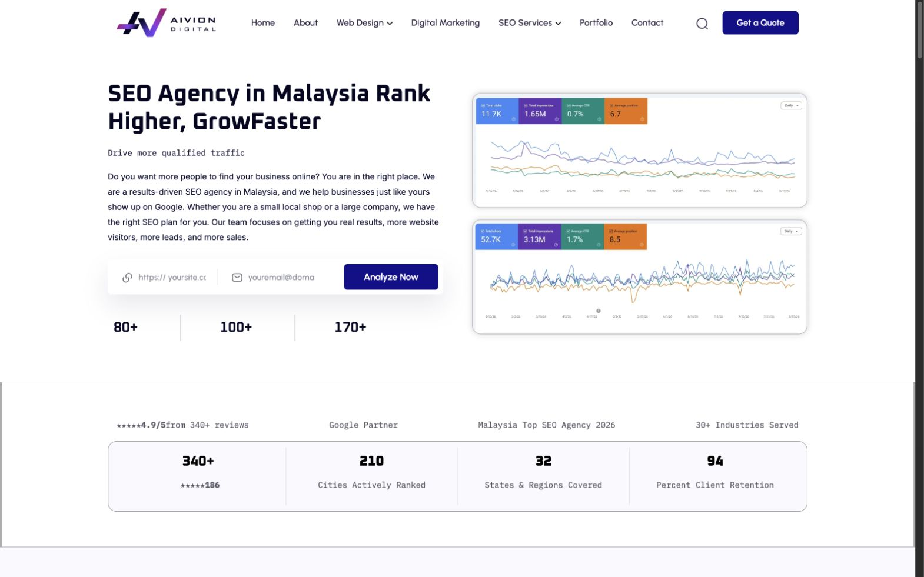Viewport: 924px width, 577px height.
Task: Click help icon in the 6.7 position card
Action: [642, 119]
